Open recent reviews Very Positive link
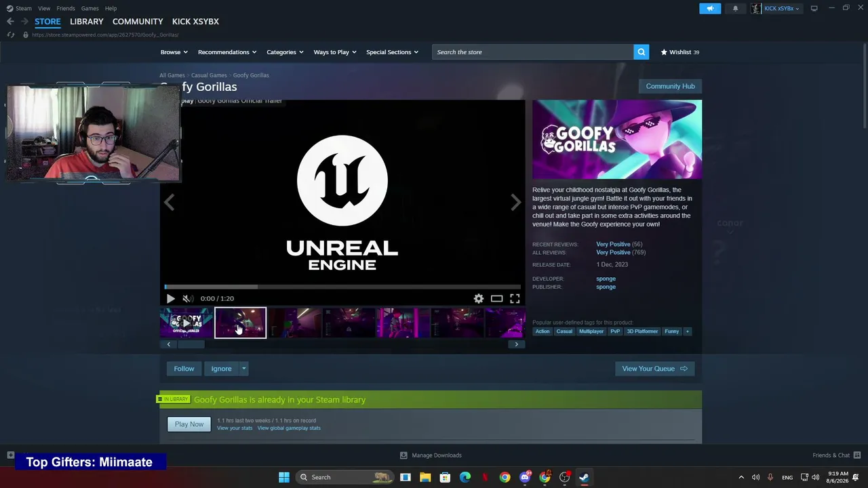Screen dimensions: 868x488 pyautogui.click(x=613, y=244)
